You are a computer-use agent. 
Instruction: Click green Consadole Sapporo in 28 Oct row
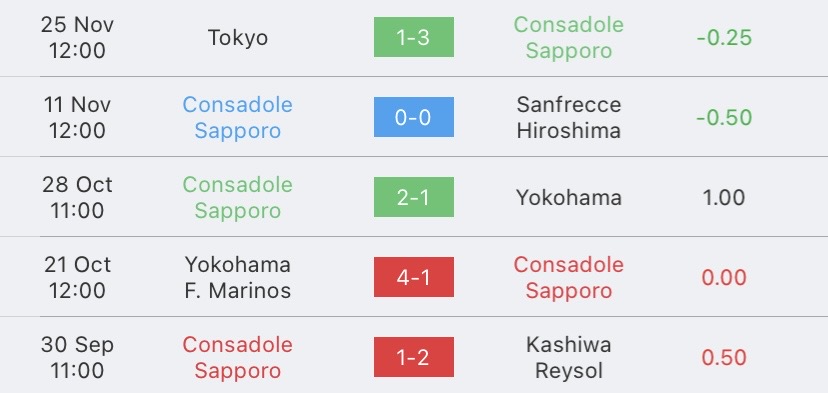click(x=238, y=198)
